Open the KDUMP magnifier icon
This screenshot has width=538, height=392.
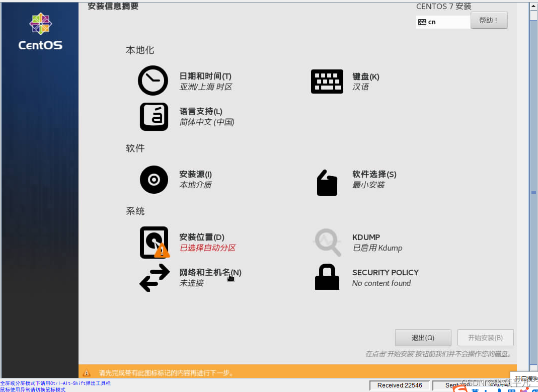(x=327, y=242)
